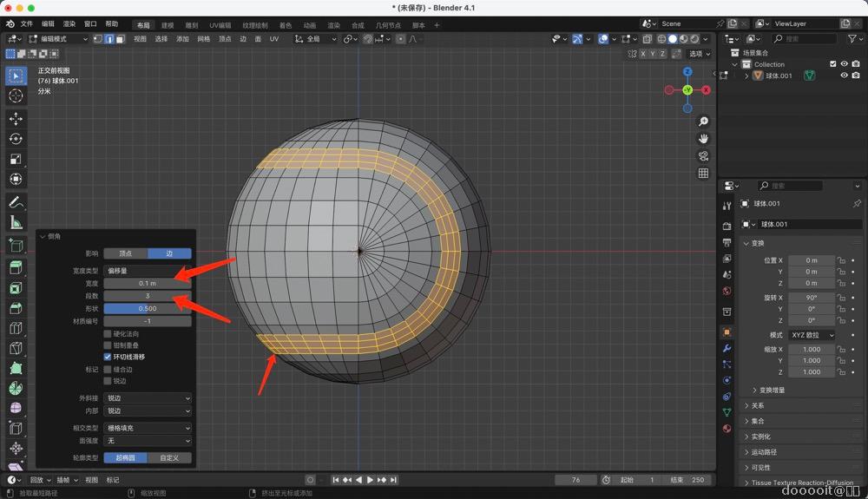Image resolution: width=868 pixels, height=499 pixels.
Task: Uncheck the 环切线滑移 checkbox
Action: [108, 357]
